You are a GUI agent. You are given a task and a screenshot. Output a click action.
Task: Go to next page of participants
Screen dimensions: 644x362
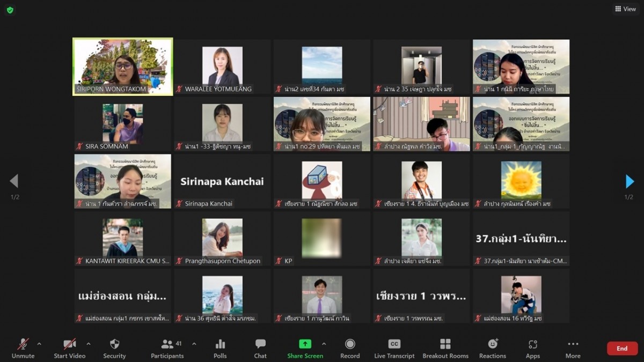click(630, 182)
